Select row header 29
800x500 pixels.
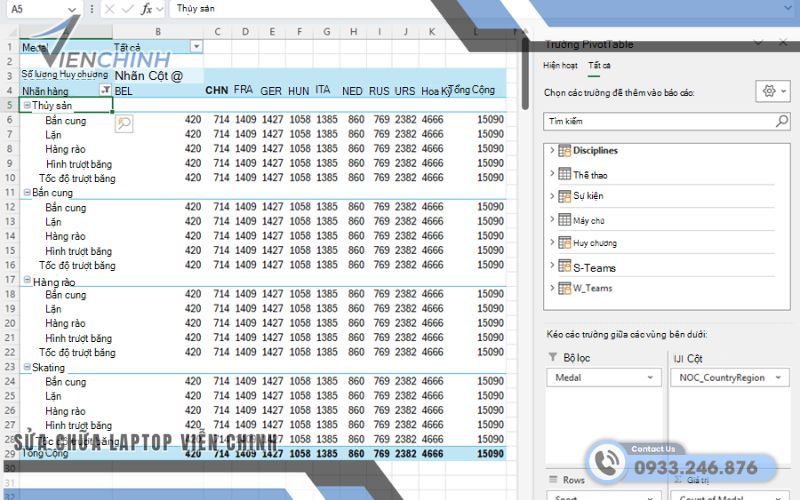(x=10, y=453)
